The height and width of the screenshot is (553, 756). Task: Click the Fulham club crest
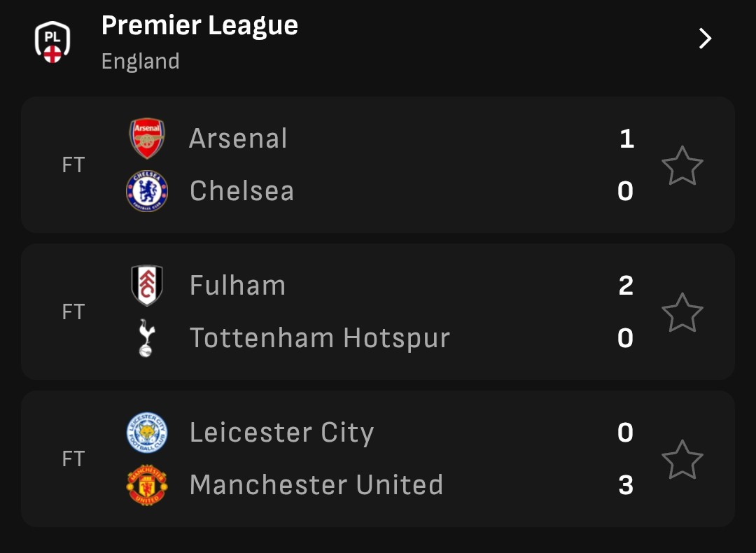(147, 286)
